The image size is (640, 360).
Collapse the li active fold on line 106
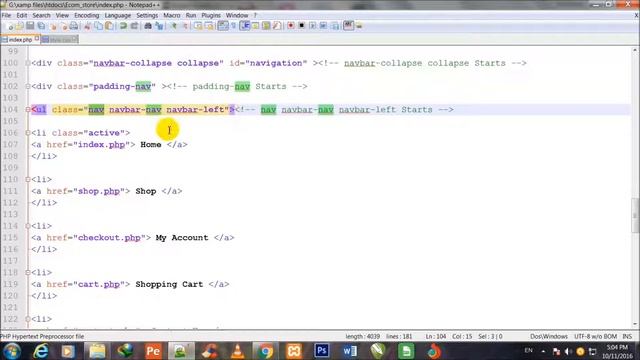click(28, 133)
